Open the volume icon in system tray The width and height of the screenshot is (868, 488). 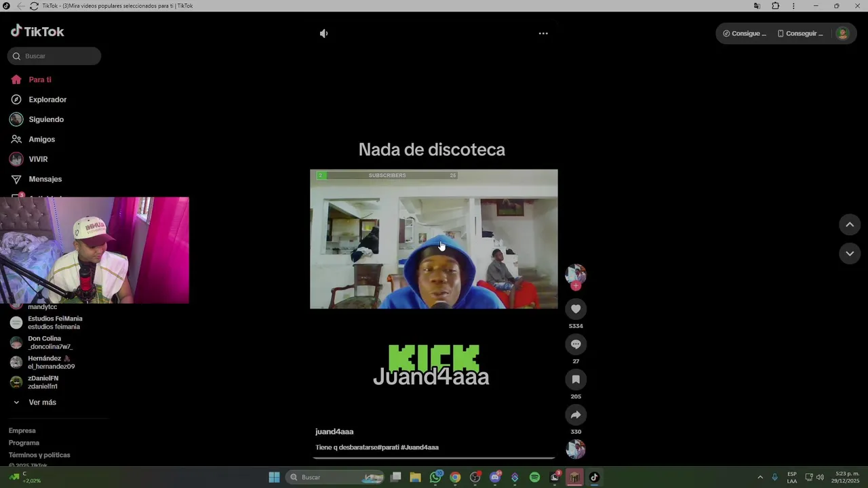click(x=820, y=477)
